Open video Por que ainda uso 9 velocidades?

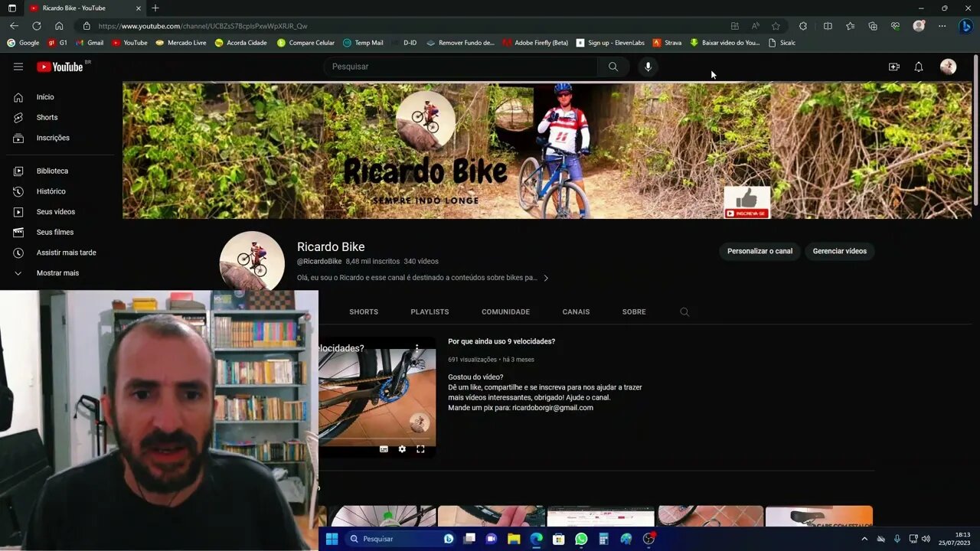point(501,342)
